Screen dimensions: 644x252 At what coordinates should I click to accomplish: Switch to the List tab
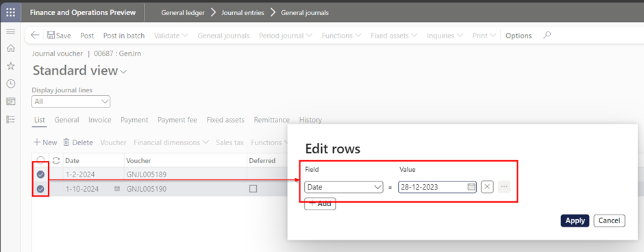click(x=40, y=120)
